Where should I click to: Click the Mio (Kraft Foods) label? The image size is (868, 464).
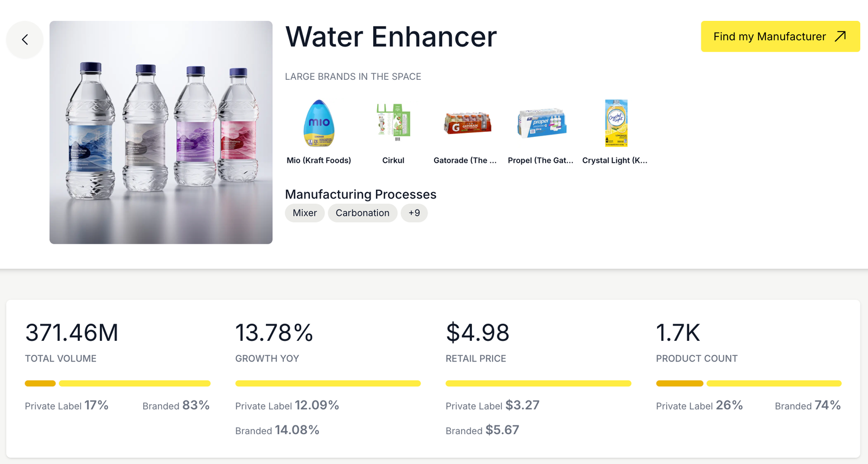[x=319, y=161]
